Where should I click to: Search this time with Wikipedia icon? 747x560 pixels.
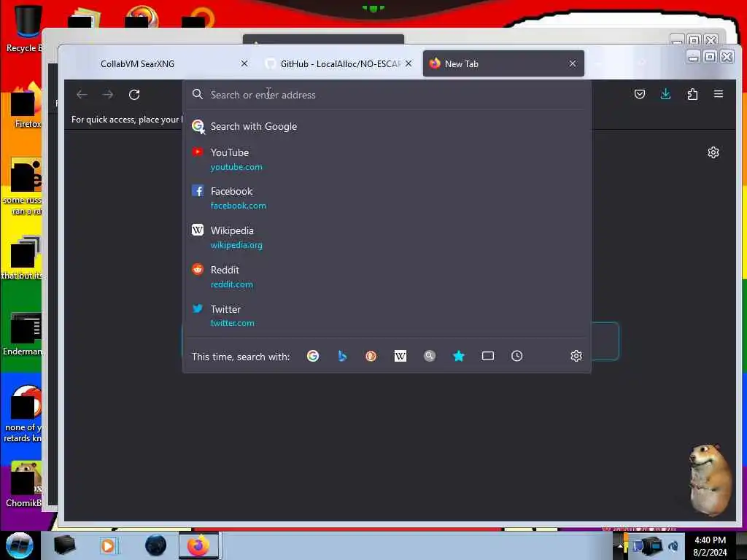coord(400,356)
